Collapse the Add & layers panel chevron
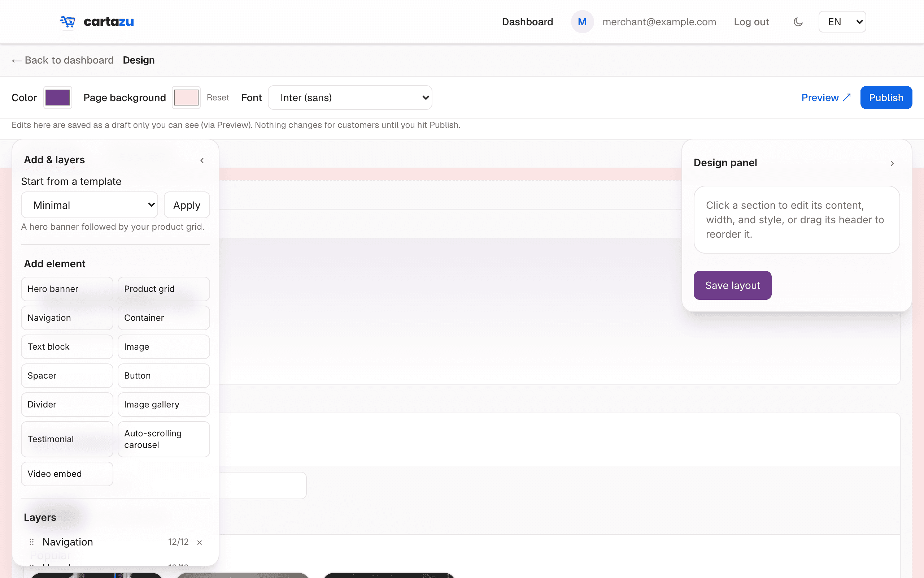 point(202,160)
